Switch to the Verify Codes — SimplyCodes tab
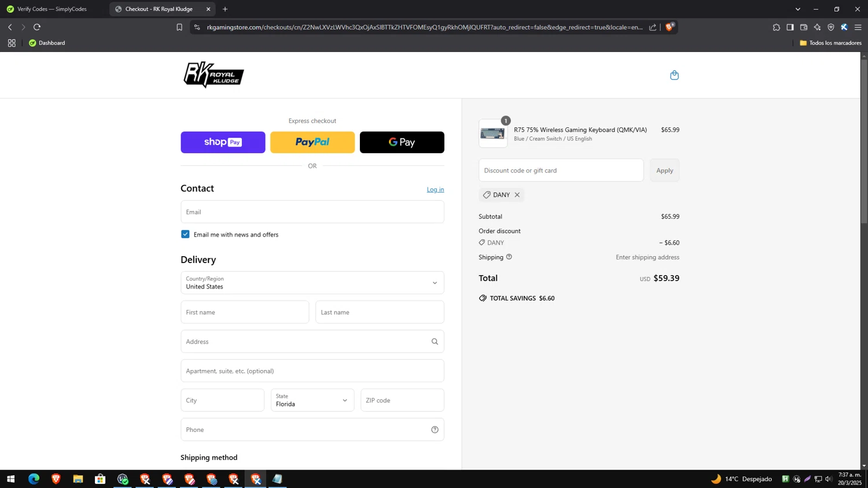Screen dimensions: 868x488 click(x=53, y=9)
